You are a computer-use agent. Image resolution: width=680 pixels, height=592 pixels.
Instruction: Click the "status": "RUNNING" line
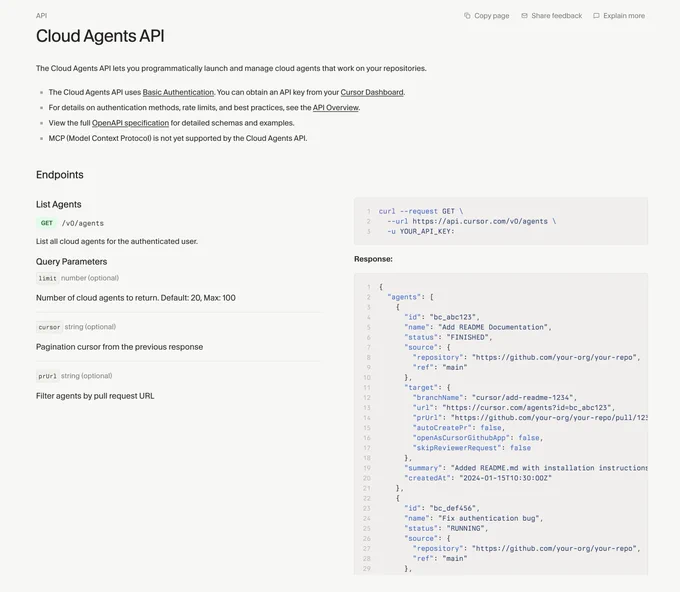[x=446, y=528]
